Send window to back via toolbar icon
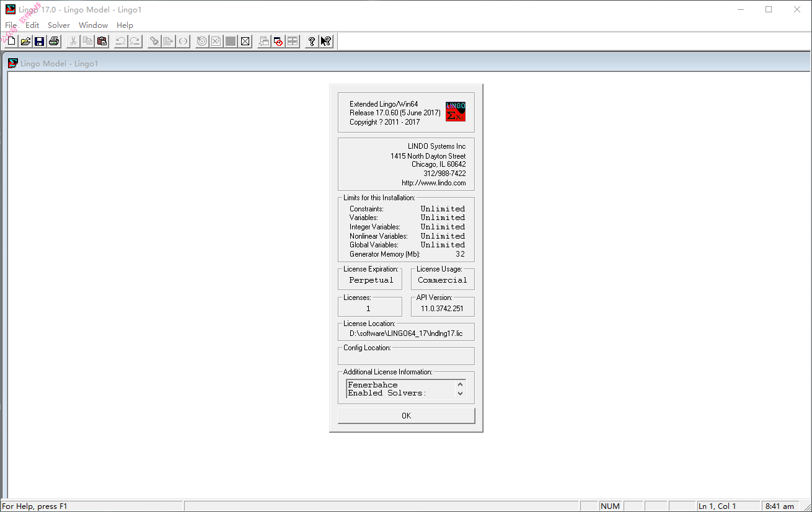The height and width of the screenshot is (512, 812). (x=264, y=42)
